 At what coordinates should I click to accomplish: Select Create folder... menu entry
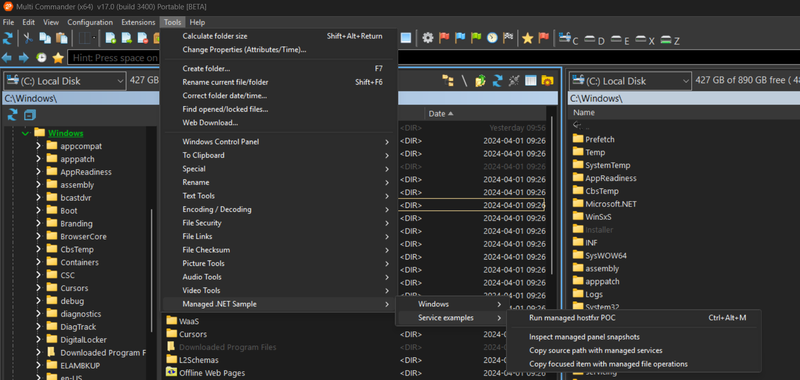(280, 68)
